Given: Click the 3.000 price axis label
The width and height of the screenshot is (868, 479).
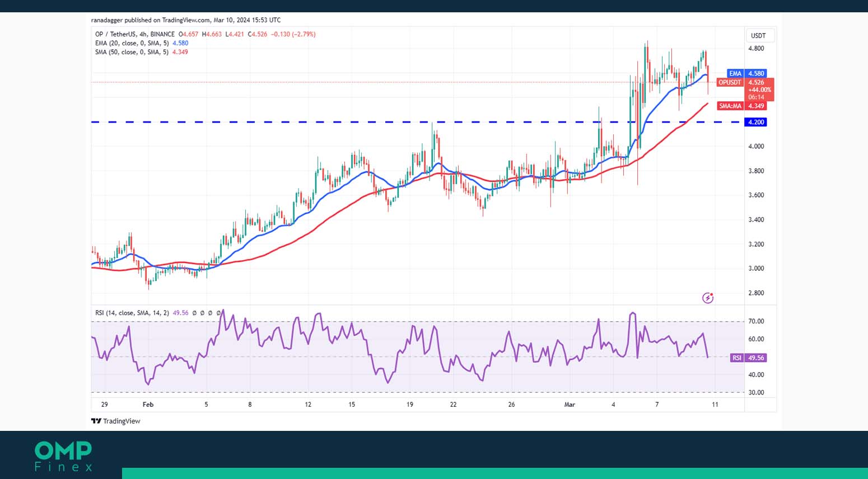Looking at the screenshot, I should tap(756, 269).
